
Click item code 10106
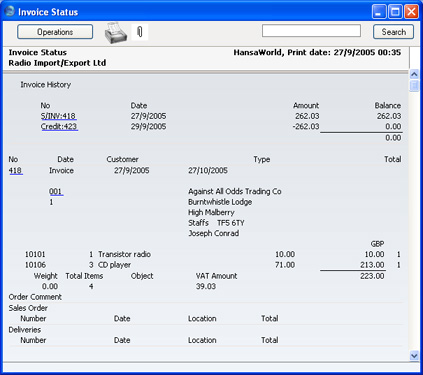pyautogui.click(x=35, y=265)
